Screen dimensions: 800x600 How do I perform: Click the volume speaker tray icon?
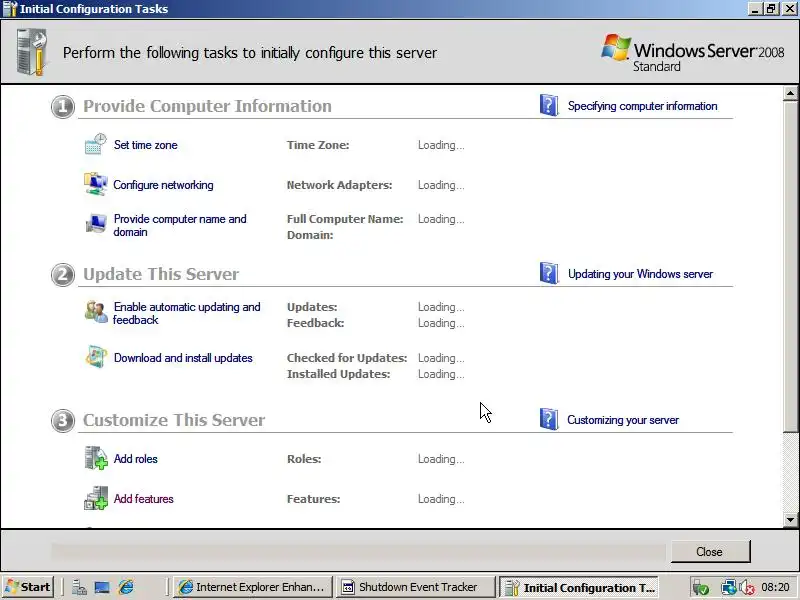coord(747,588)
